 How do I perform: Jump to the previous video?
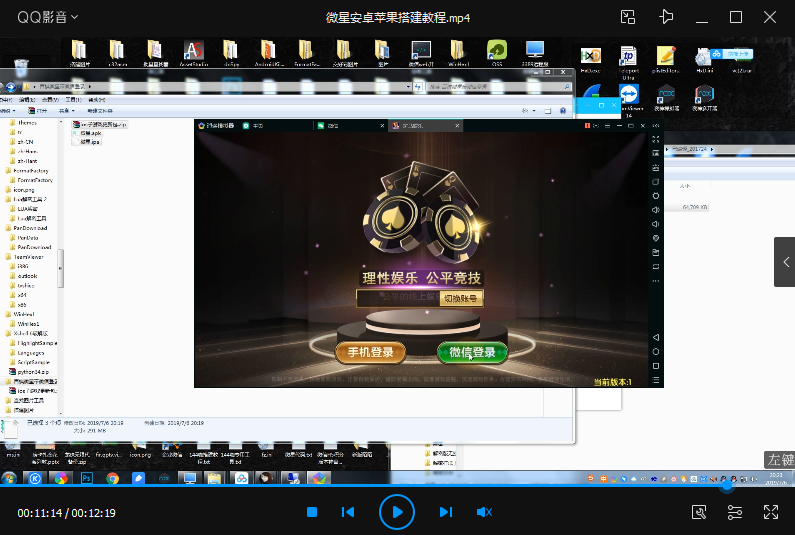(x=348, y=512)
